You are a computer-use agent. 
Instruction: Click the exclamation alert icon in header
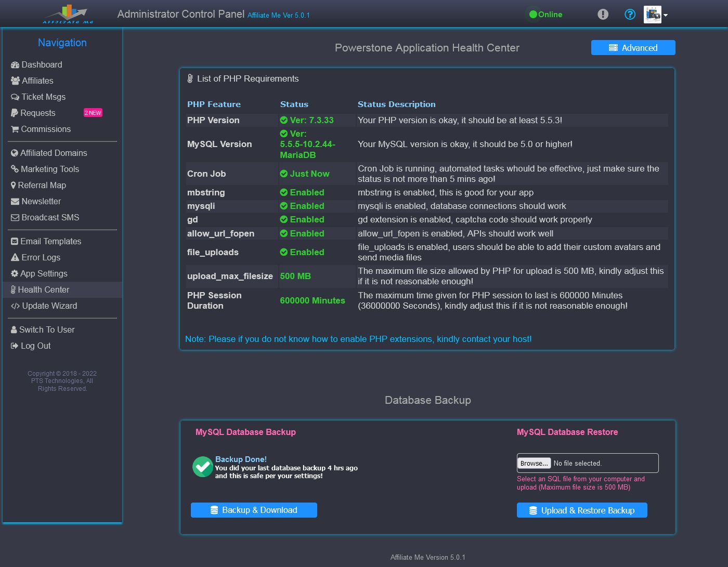click(x=603, y=15)
